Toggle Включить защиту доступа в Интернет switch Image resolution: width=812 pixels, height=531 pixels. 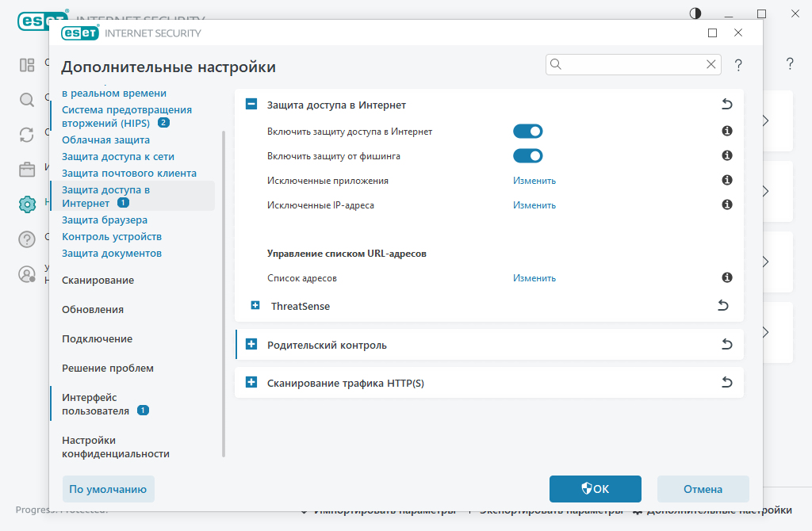coord(527,132)
